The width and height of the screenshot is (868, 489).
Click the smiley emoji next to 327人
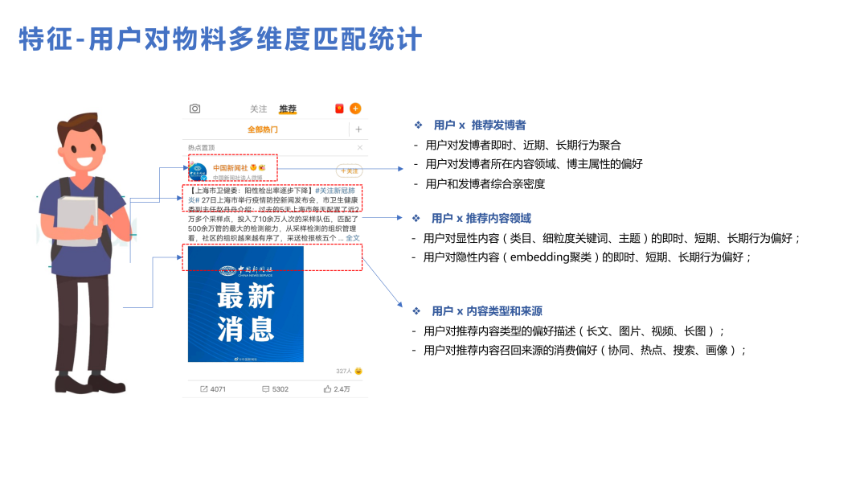click(x=358, y=371)
